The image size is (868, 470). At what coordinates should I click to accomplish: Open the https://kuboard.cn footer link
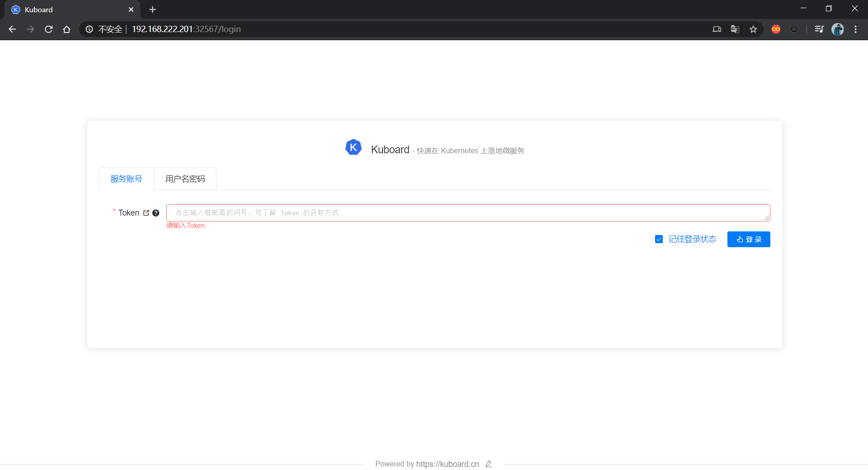[x=448, y=464]
